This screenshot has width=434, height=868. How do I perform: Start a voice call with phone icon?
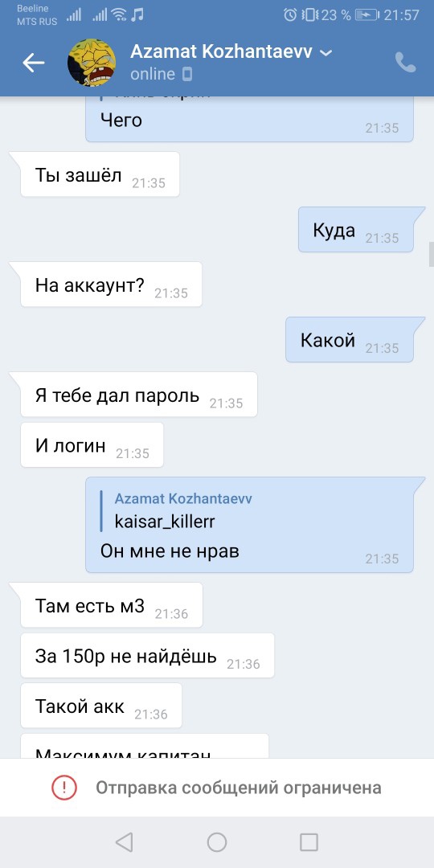point(405,62)
